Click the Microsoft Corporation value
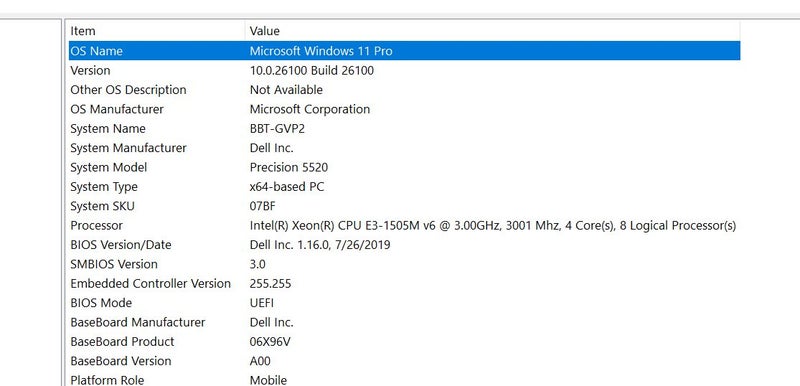This screenshot has width=800, height=386. 310,109
